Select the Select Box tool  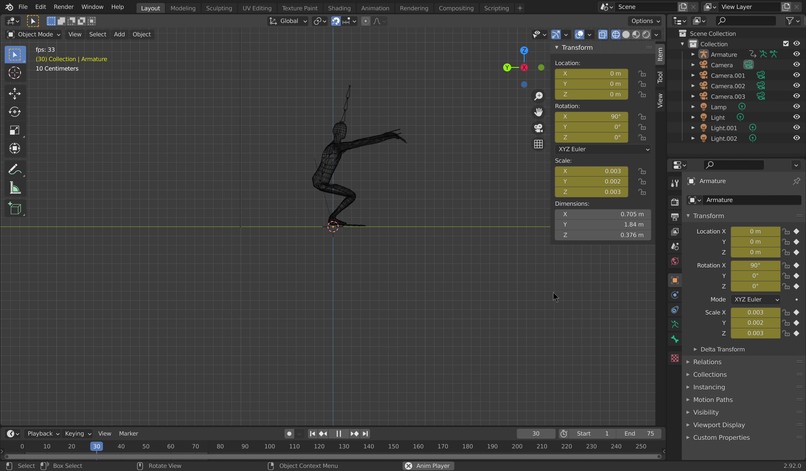click(x=15, y=55)
